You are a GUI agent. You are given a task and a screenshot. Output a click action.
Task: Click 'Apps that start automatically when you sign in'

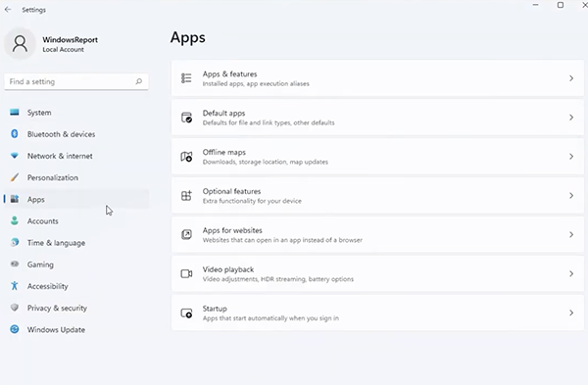(270, 318)
